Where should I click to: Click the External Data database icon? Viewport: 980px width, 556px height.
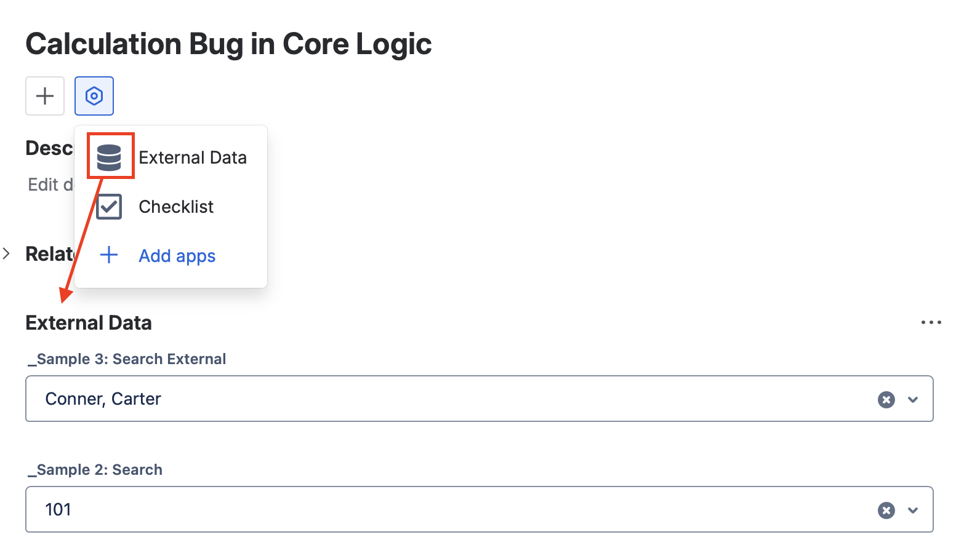pos(110,157)
